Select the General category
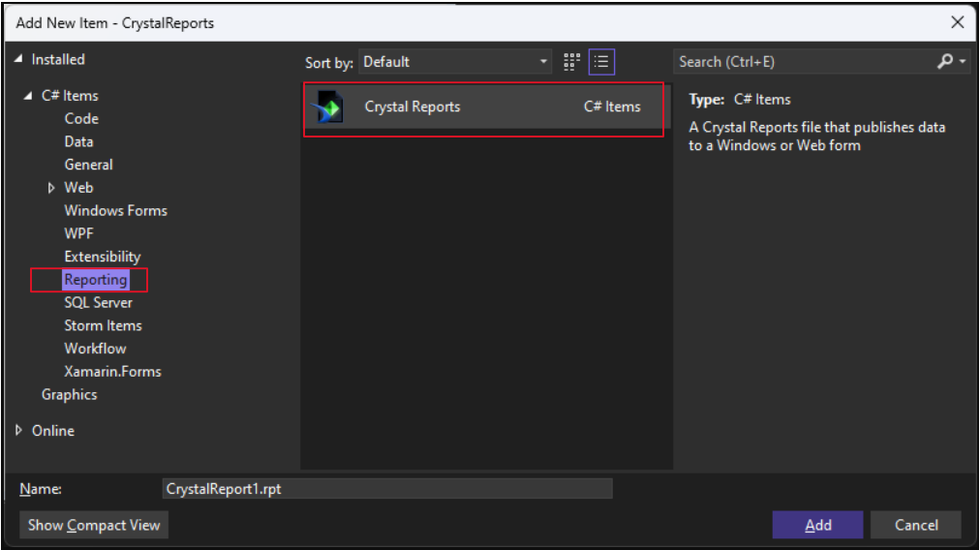The image size is (980, 550). 89,165
